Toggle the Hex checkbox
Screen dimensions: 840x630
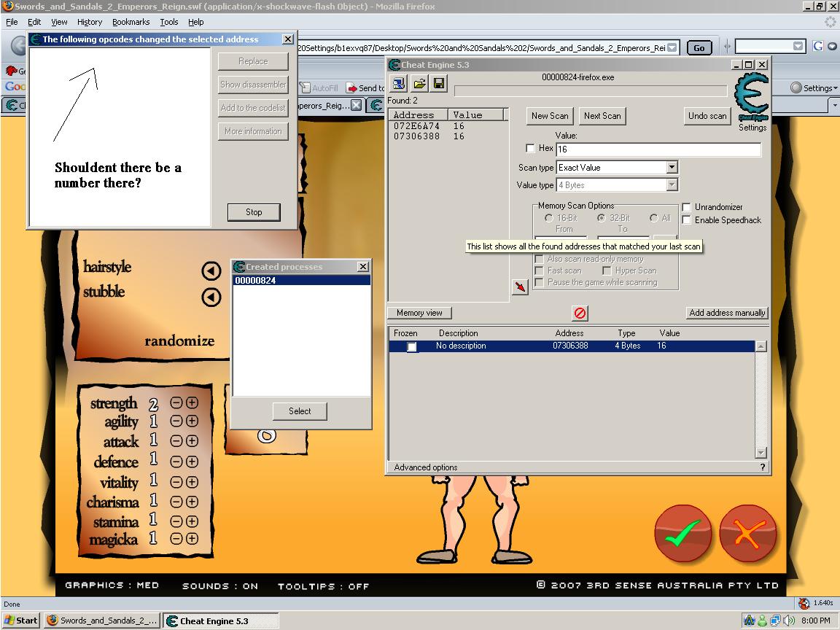coord(530,149)
